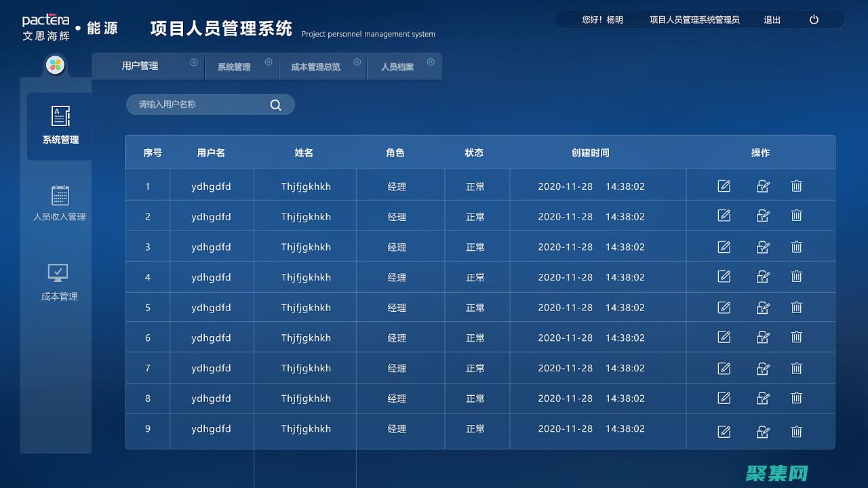
Task: Select 系统管理 in the left sidebar
Action: coord(59,126)
